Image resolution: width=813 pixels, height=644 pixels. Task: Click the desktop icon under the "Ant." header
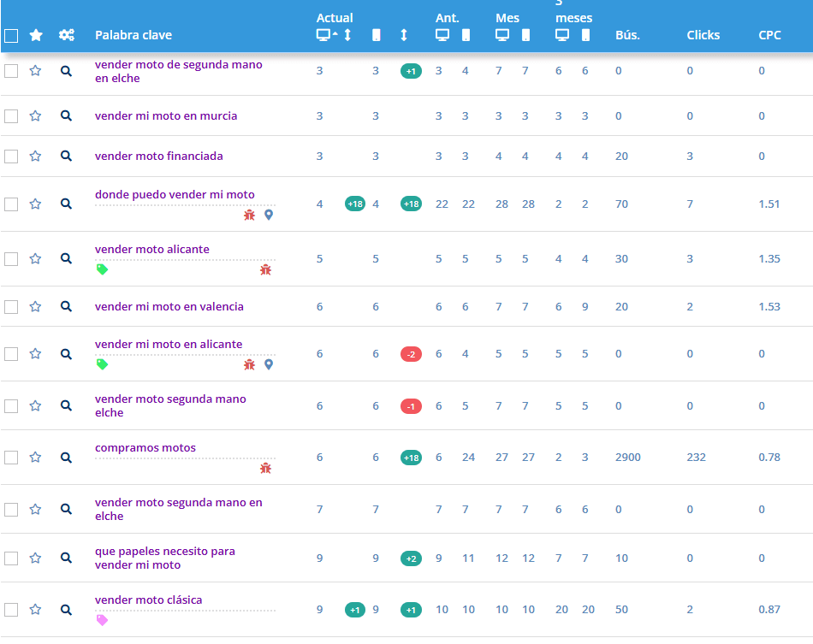click(442, 35)
